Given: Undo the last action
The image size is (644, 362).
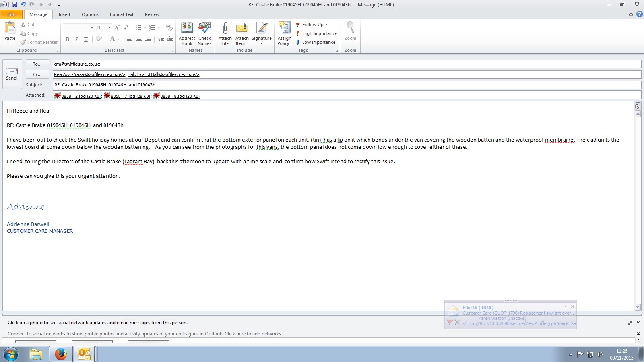Looking at the screenshot, I should pyautogui.click(x=23, y=4).
